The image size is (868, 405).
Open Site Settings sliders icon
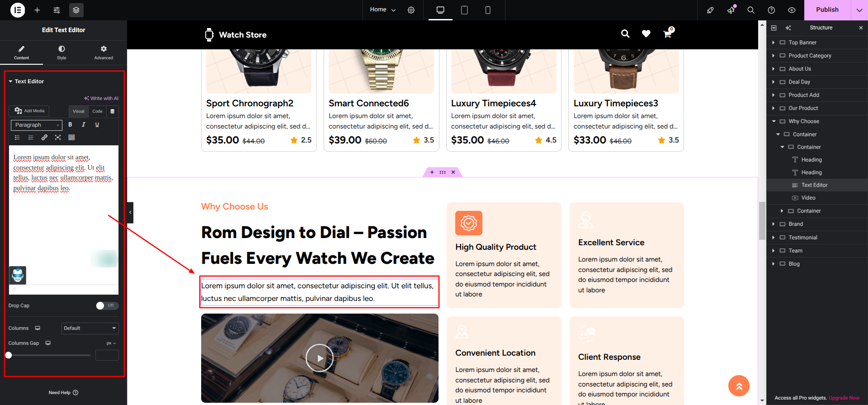[x=57, y=10]
